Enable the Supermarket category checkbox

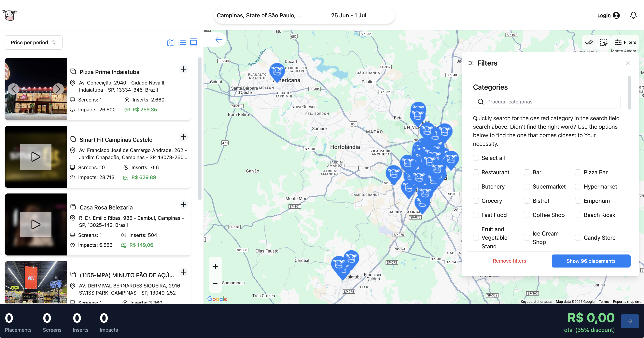point(527,187)
